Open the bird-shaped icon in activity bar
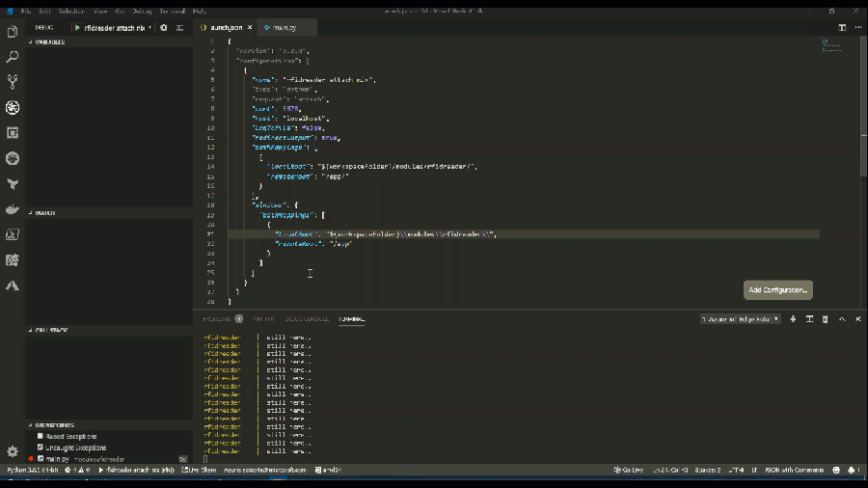868x488 pixels. tap(13, 183)
